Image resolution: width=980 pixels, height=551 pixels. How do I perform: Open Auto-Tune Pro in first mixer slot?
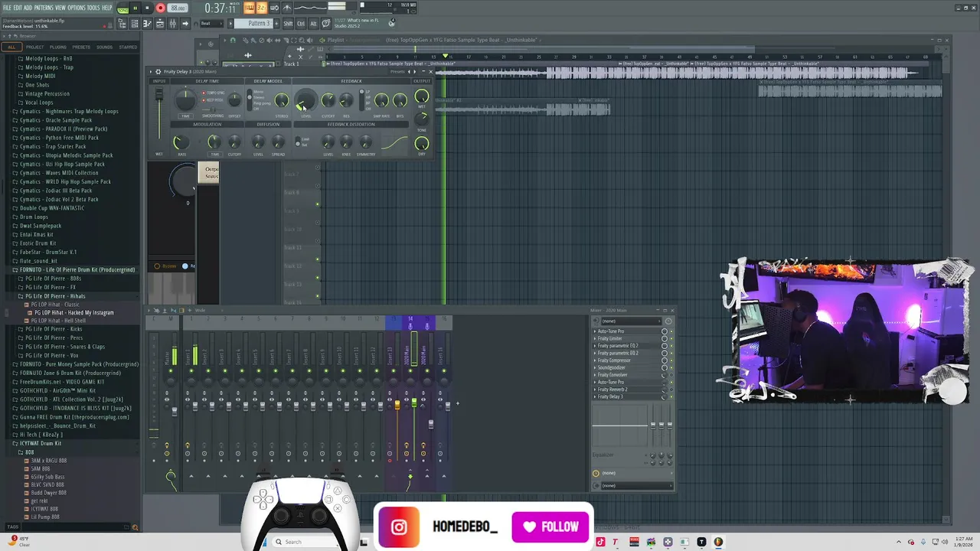click(x=611, y=331)
